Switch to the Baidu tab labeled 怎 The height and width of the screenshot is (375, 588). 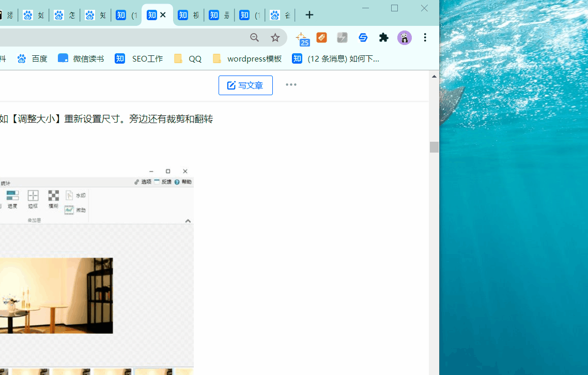[65, 15]
